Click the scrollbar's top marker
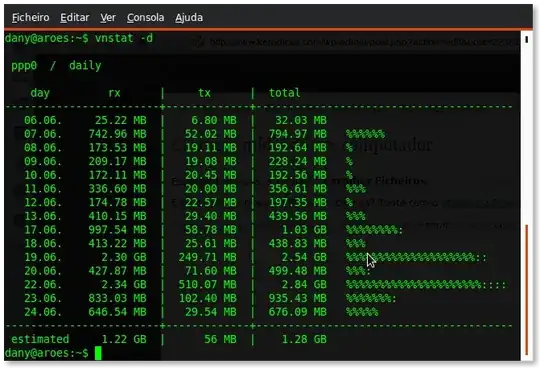The height and width of the screenshot is (368, 540). [x=527, y=40]
